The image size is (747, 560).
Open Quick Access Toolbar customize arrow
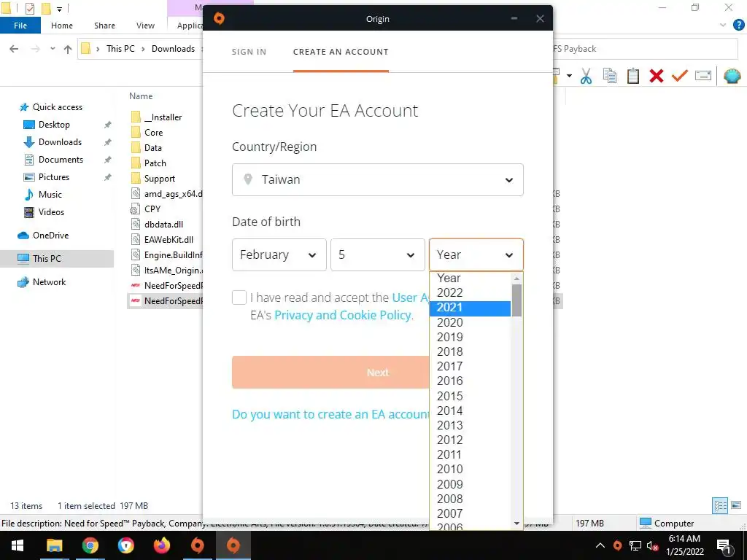[59, 9]
